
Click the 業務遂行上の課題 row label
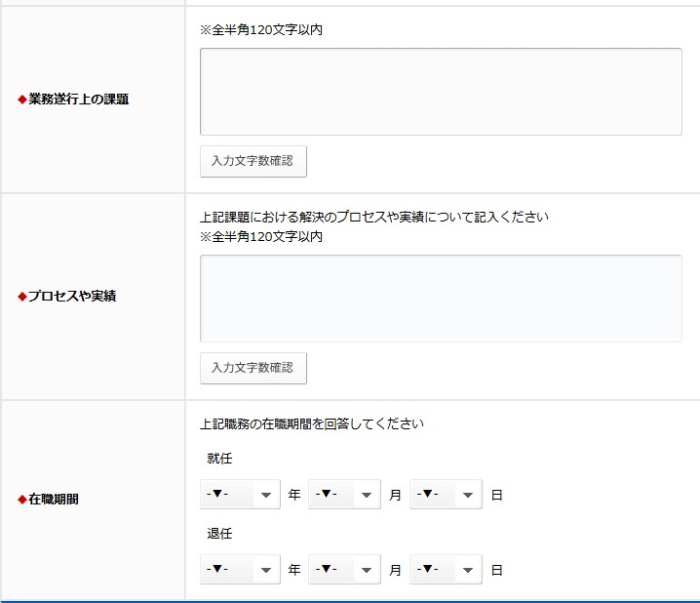(78, 100)
